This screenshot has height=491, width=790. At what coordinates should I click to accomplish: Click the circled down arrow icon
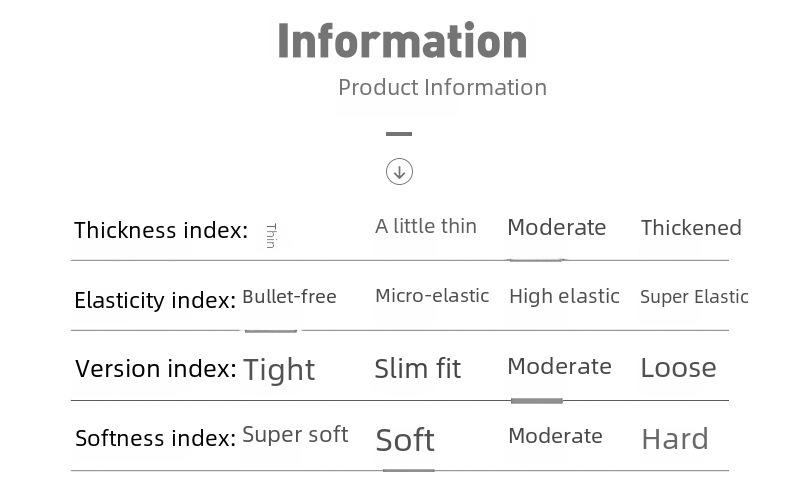[x=399, y=172]
